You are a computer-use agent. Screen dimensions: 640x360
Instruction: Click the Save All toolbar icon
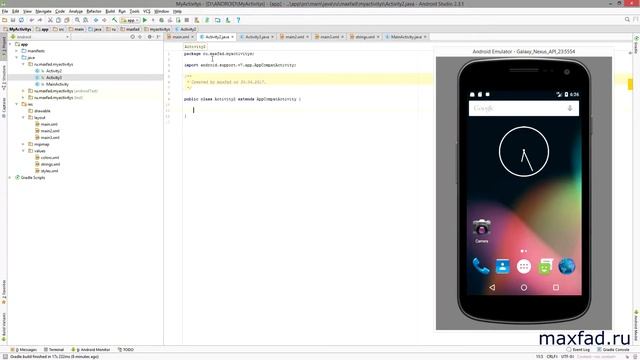click(13, 20)
